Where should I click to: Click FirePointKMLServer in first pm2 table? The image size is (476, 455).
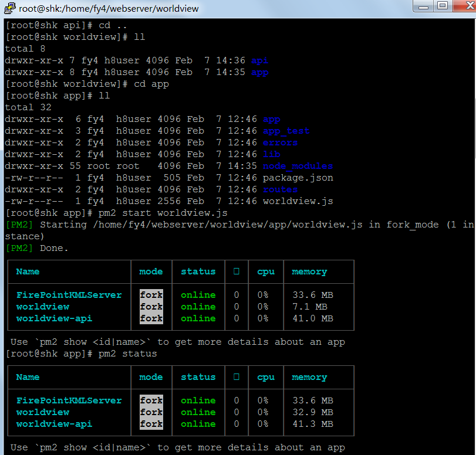[69, 295]
